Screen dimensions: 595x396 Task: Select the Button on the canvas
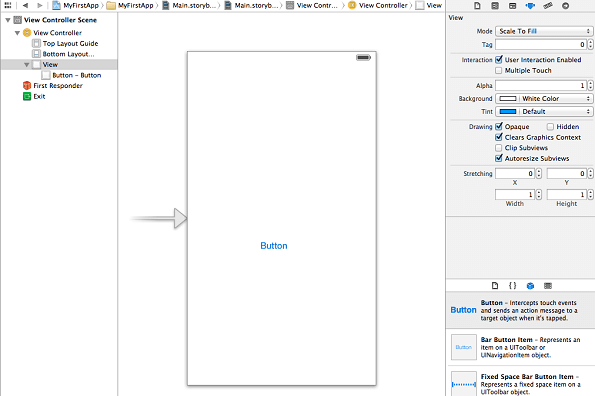point(274,246)
